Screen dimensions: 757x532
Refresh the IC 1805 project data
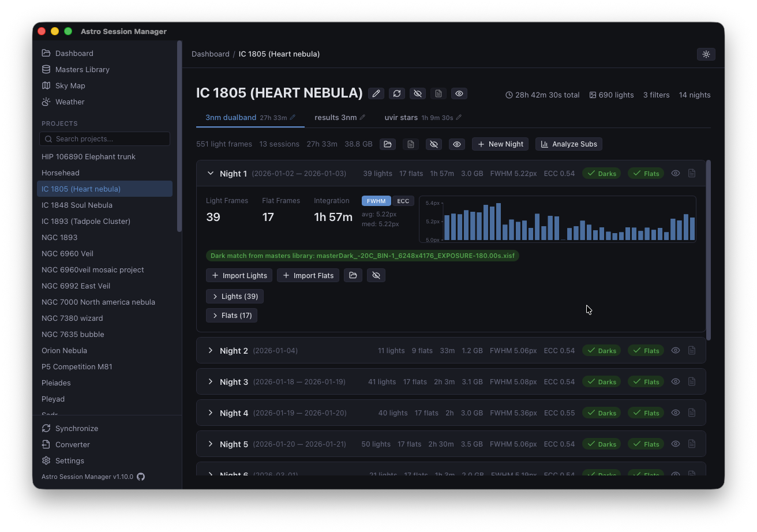pyautogui.click(x=397, y=93)
